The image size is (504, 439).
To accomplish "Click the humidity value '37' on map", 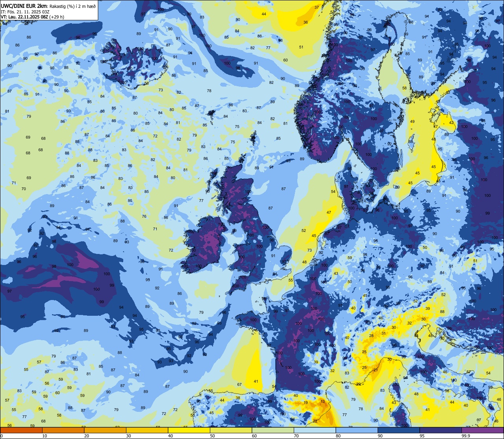I will pos(317,7).
